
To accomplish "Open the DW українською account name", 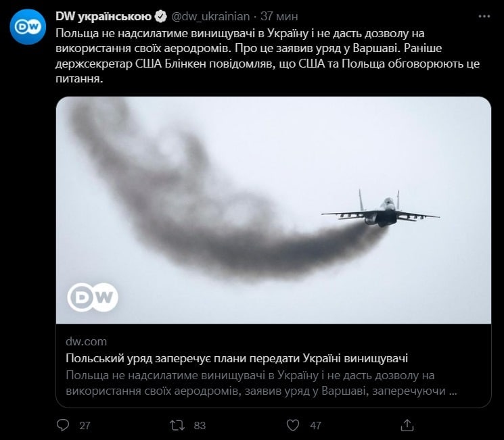I will pyautogui.click(x=104, y=16).
